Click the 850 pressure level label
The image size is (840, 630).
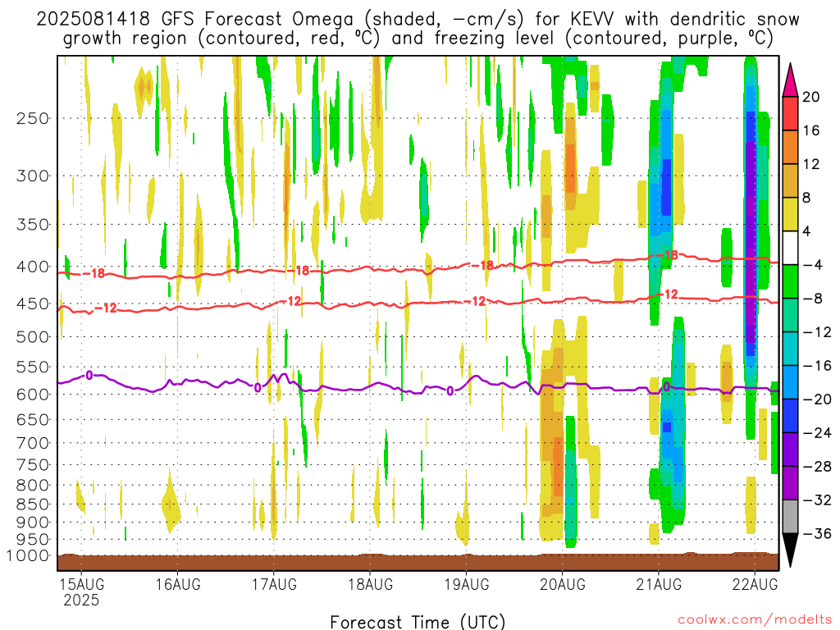[x=33, y=504]
